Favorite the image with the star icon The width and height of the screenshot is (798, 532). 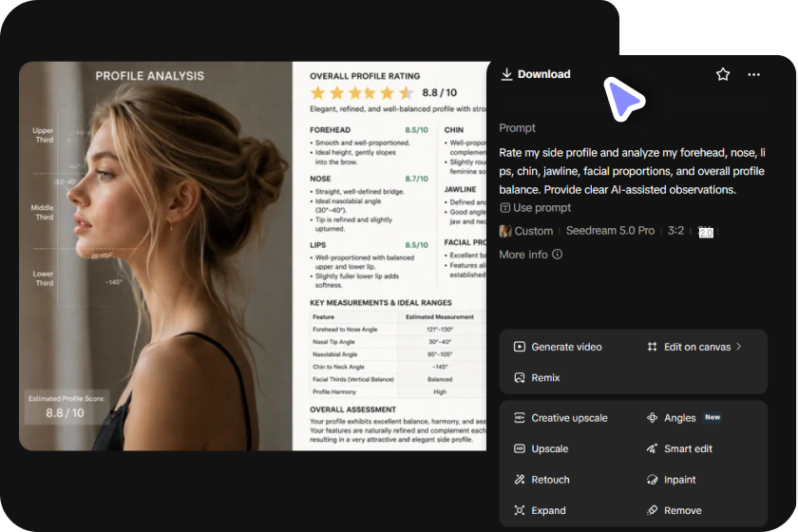pos(723,74)
